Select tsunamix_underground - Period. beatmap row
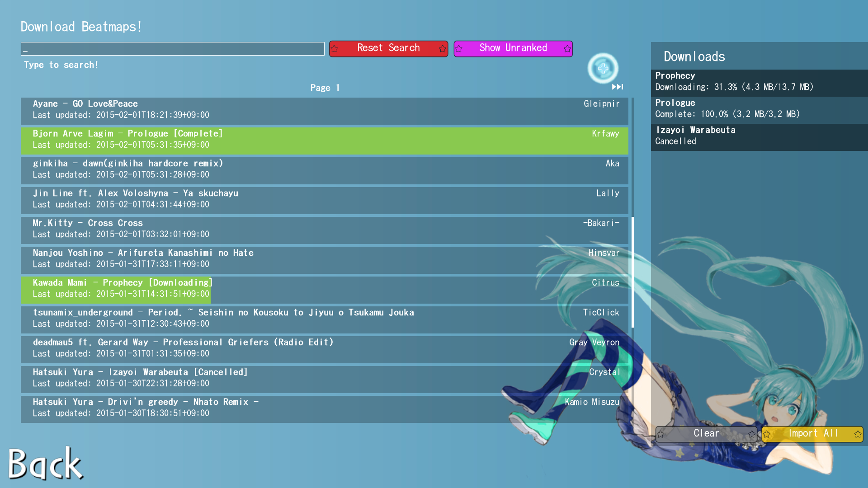The image size is (868, 488). tap(325, 319)
